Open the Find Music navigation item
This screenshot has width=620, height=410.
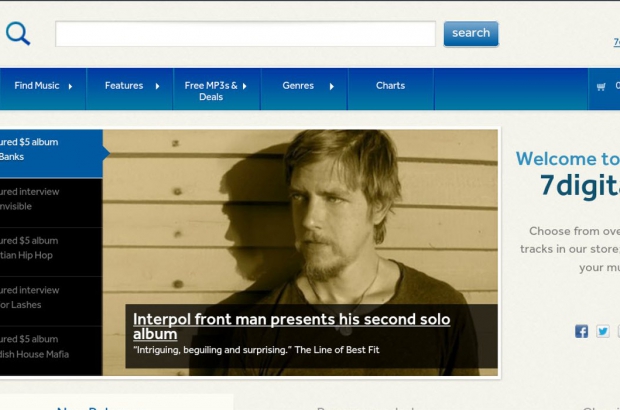[x=37, y=86]
